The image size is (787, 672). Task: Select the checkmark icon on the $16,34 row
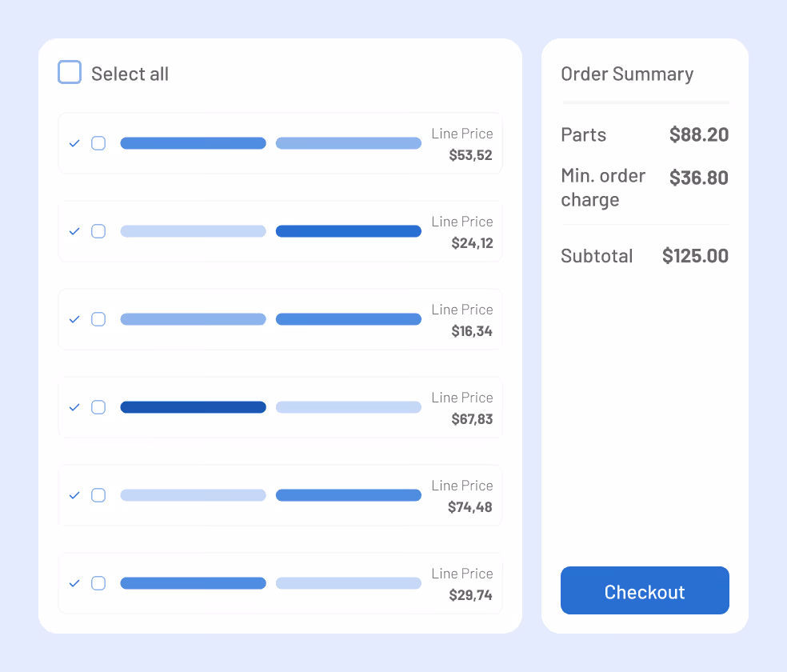point(74,319)
